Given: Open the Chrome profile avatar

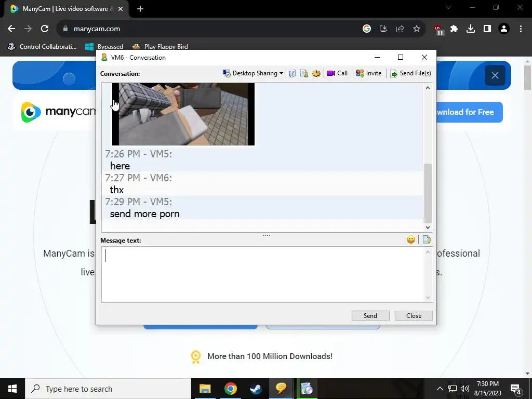Looking at the screenshot, I should 504,29.
